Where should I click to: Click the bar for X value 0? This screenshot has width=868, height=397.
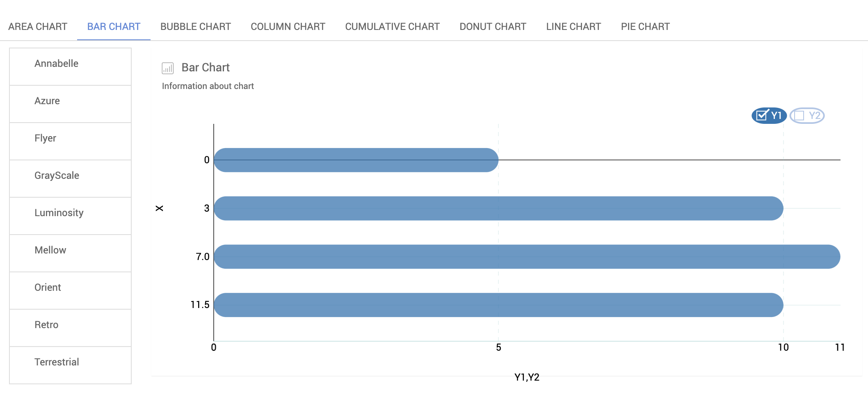[356, 160]
